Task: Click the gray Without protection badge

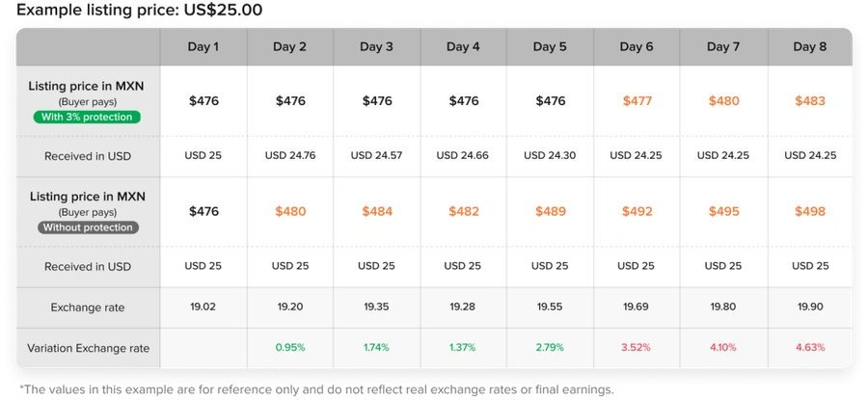Action: click(x=88, y=227)
